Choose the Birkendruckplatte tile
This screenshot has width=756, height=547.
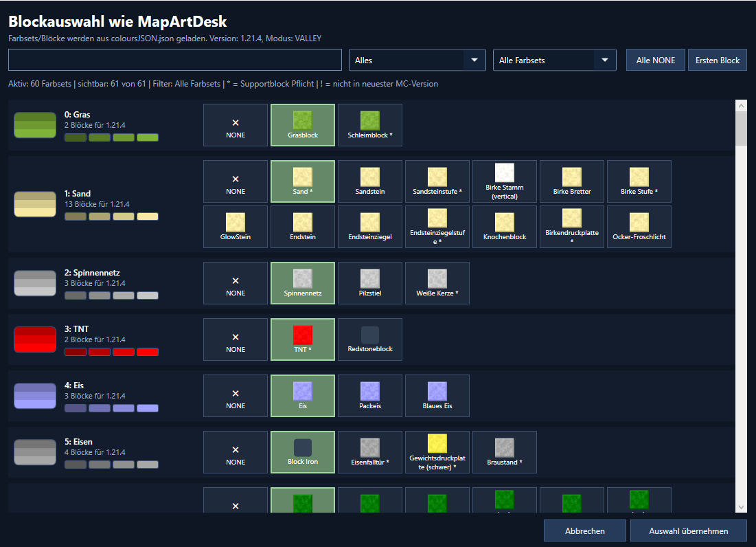coord(572,227)
